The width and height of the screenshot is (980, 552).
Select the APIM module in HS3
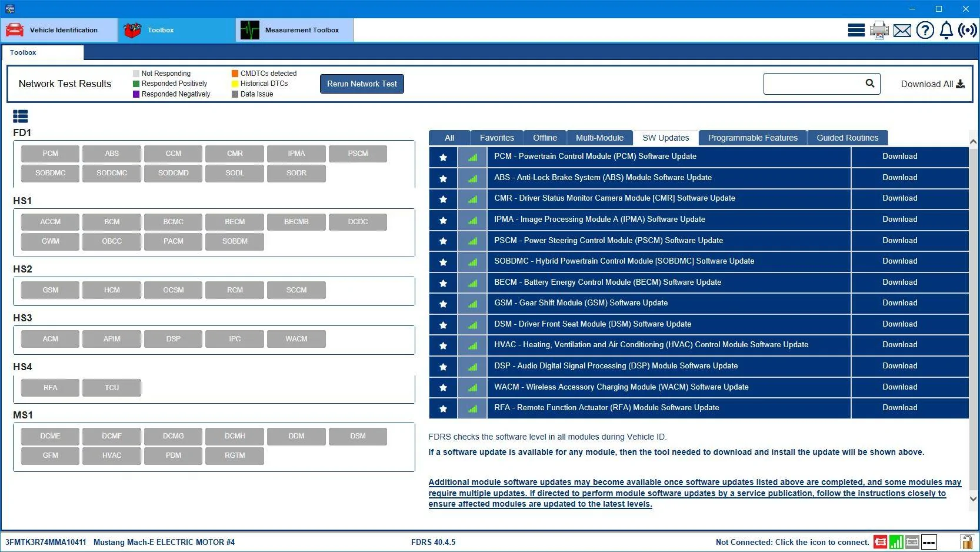tap(112, 339)
